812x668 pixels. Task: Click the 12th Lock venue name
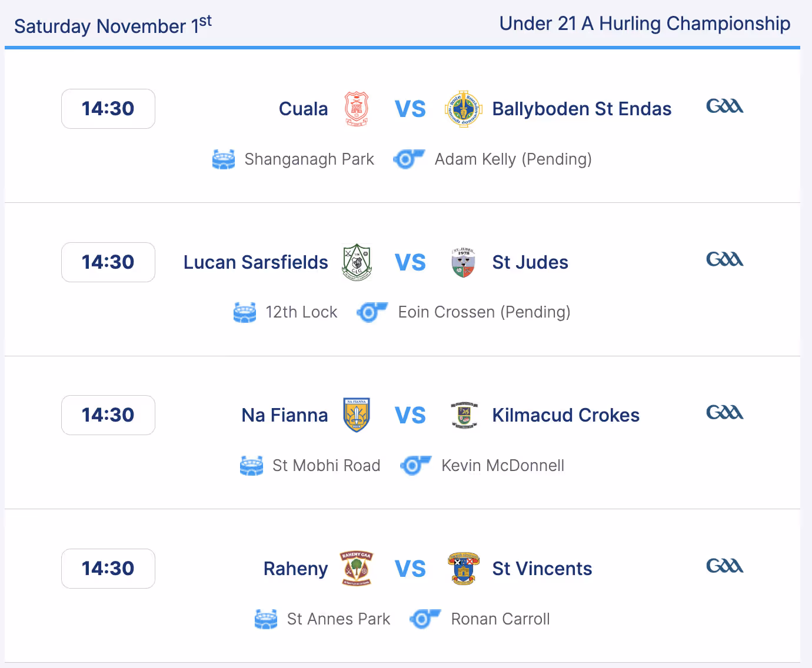click(x=301, y=312)
